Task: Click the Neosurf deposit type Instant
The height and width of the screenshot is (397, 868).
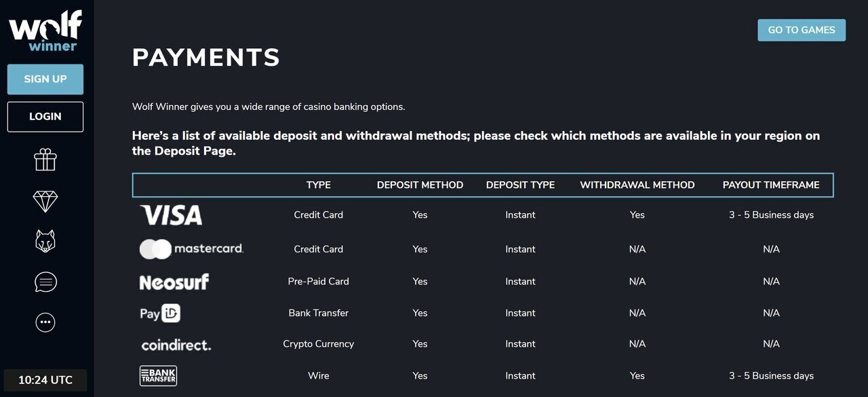Action: 521,281
